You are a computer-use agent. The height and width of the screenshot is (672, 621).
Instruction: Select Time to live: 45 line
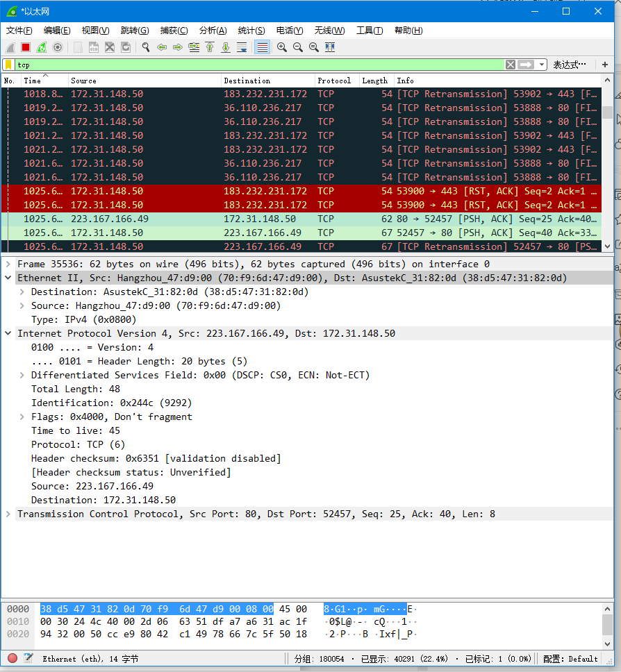coord(76,430)
